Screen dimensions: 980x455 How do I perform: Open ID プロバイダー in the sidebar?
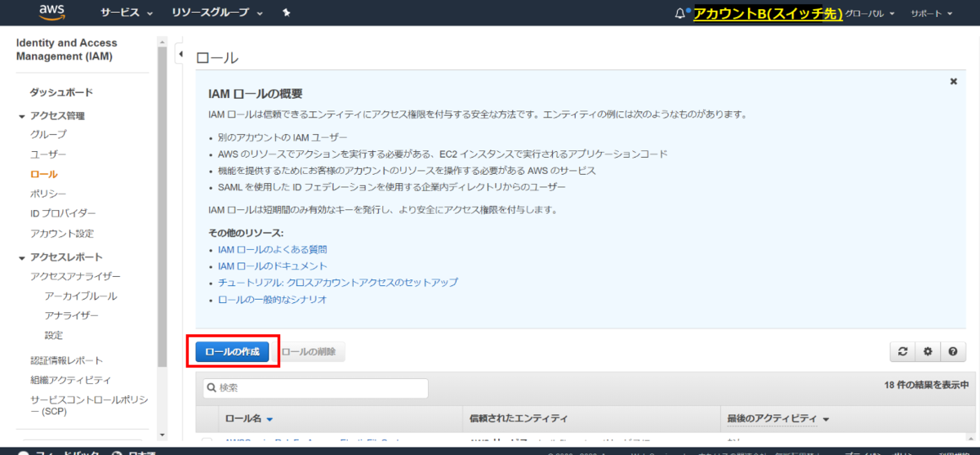[x=63, y=214]
